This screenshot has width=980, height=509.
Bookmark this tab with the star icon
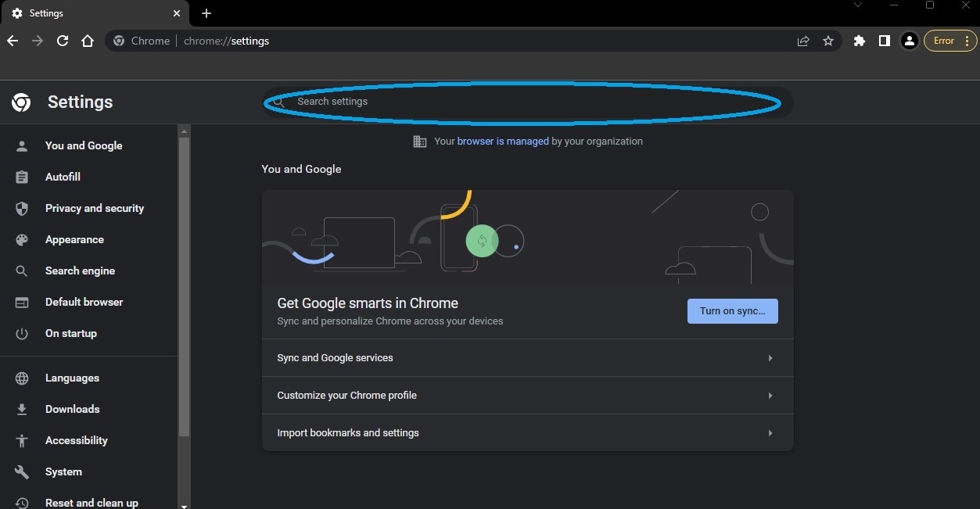[828, 41]
